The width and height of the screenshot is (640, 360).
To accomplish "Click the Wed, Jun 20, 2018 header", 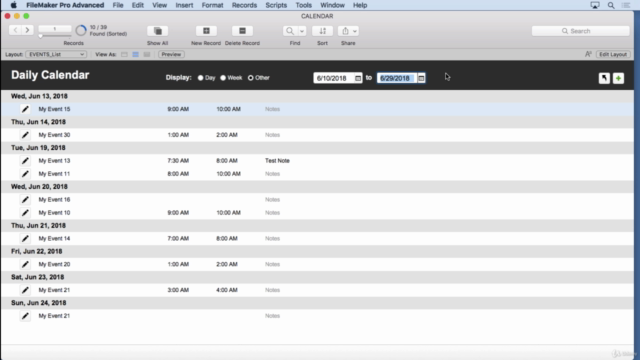I will click(x=39, y=187).
